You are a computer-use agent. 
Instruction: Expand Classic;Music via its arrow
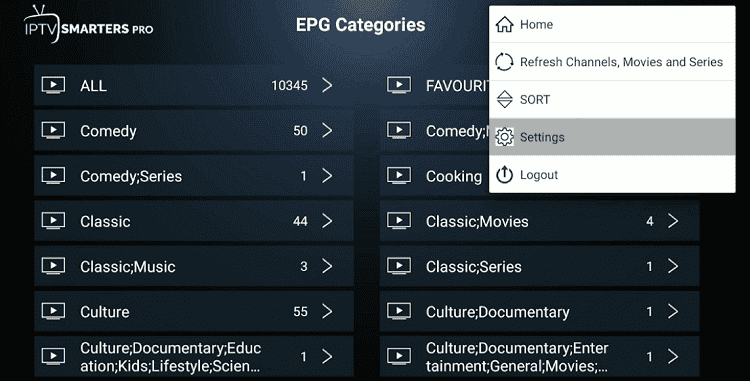327,266
